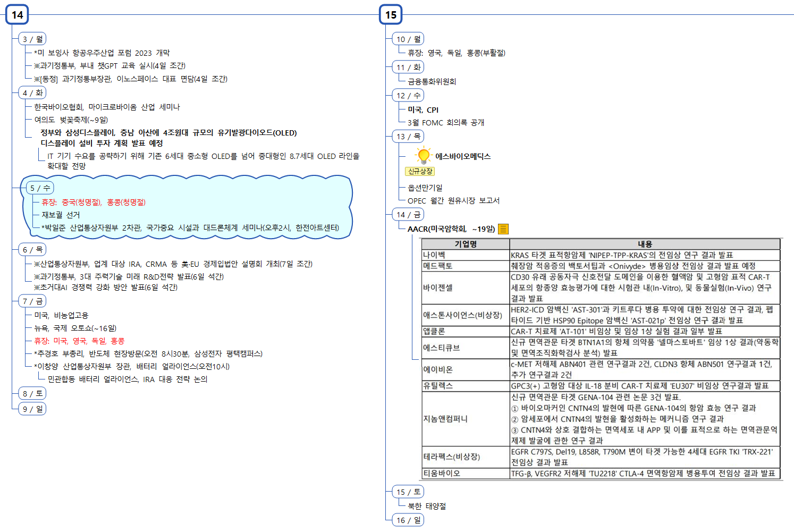Viewport: 794px width, 532px height.
Task: Select the 15 / 토 date node
Action: pos(408,492)
